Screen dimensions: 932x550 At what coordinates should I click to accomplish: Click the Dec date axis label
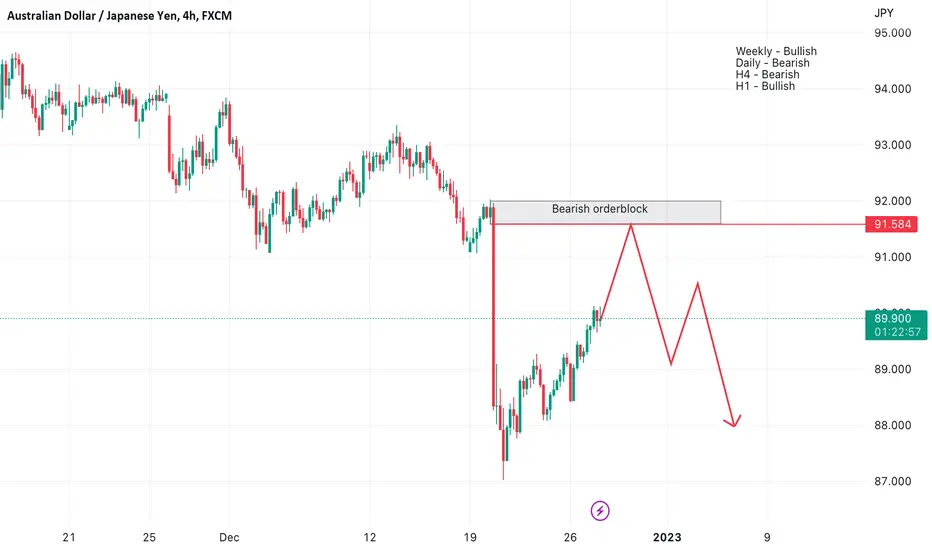tap(229, 537)
